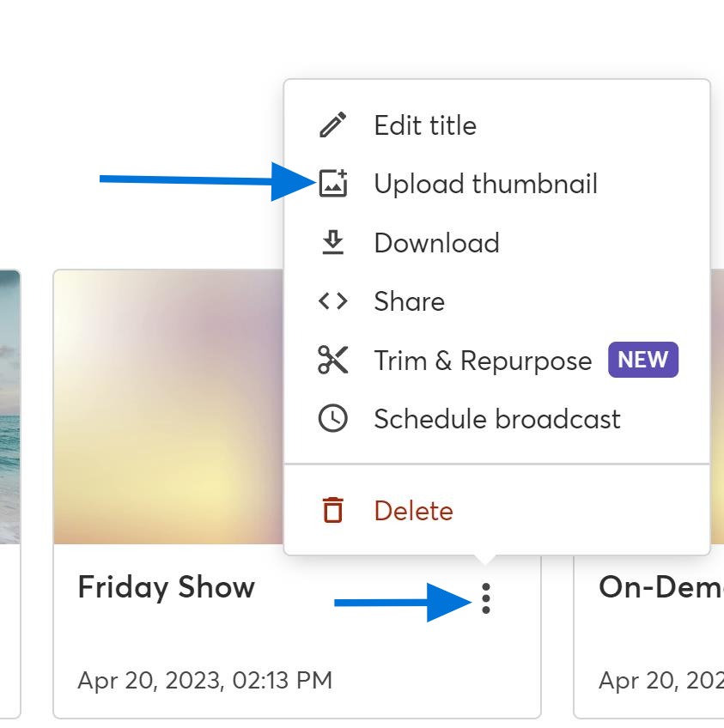The image size is (724, 728).
Task: Choose Download from the context menu
Action: click(436, 242)
